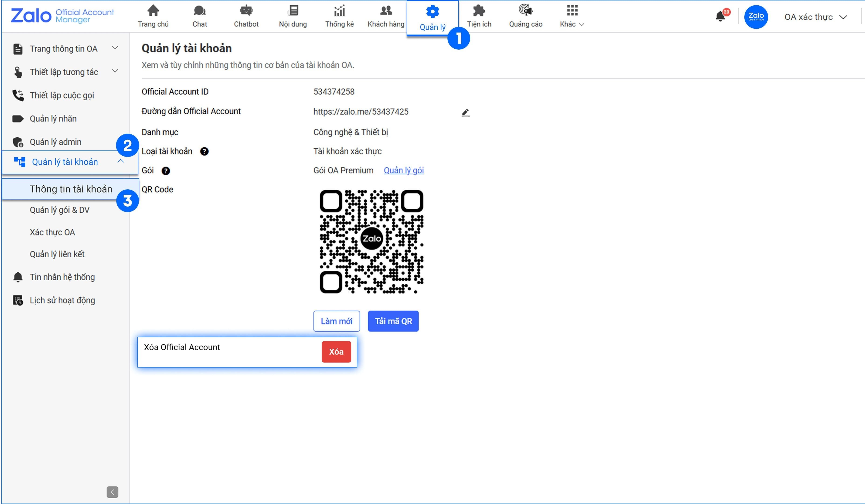Image resolution: width=865 pixels, height=504 pixels.
Task: Click the Tin nhắn hệ thống bell icon
Action: [18, 277]
